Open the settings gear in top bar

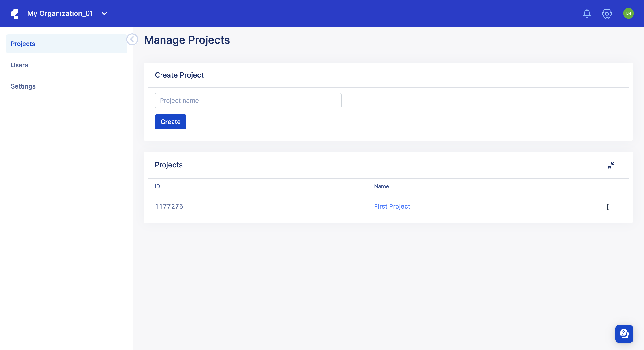click(x=607, y=13)
